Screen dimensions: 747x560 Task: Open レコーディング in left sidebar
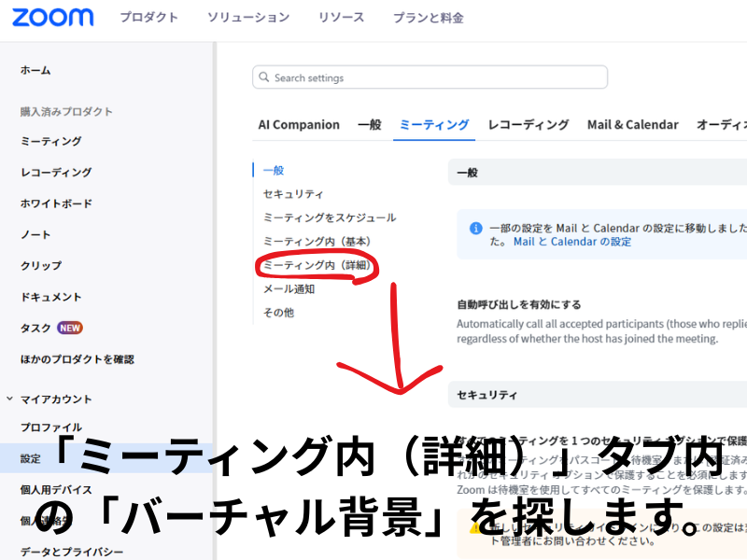56,173
